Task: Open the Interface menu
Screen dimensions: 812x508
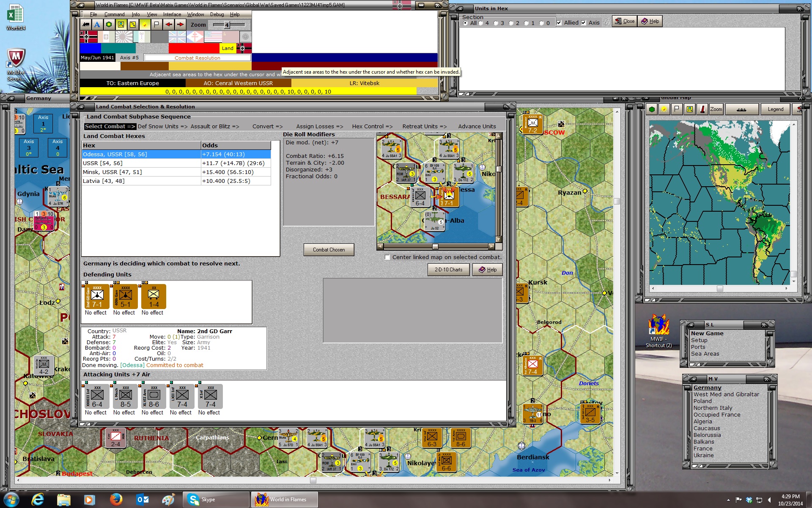Action: coord(172,14)
